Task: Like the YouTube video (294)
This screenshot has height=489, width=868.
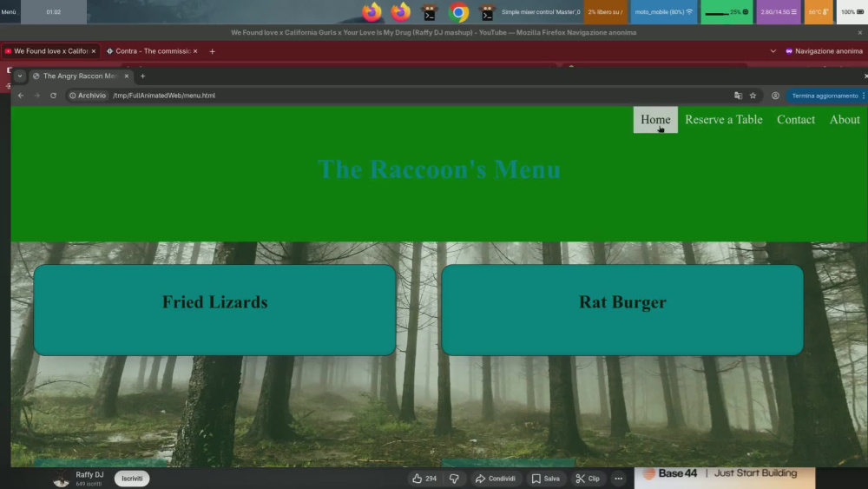Action: [424, 479]
